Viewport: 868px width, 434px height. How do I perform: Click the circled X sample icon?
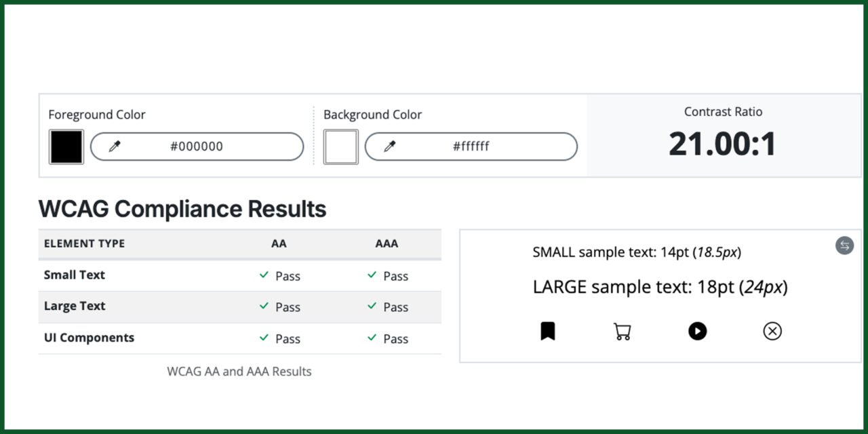click(x=772, y=331)
